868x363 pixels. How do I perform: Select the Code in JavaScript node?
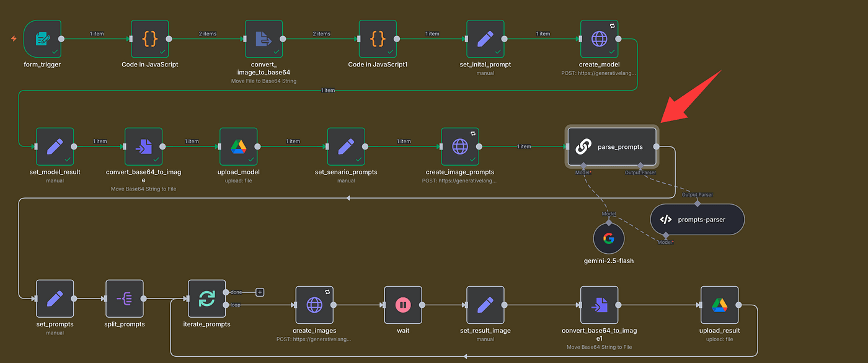click(x=149, y=39)
